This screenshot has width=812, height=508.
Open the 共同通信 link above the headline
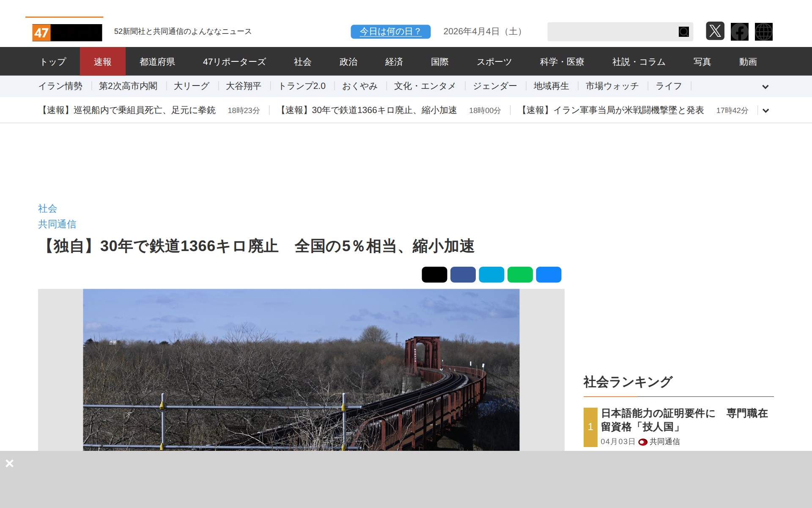(58, 224)
